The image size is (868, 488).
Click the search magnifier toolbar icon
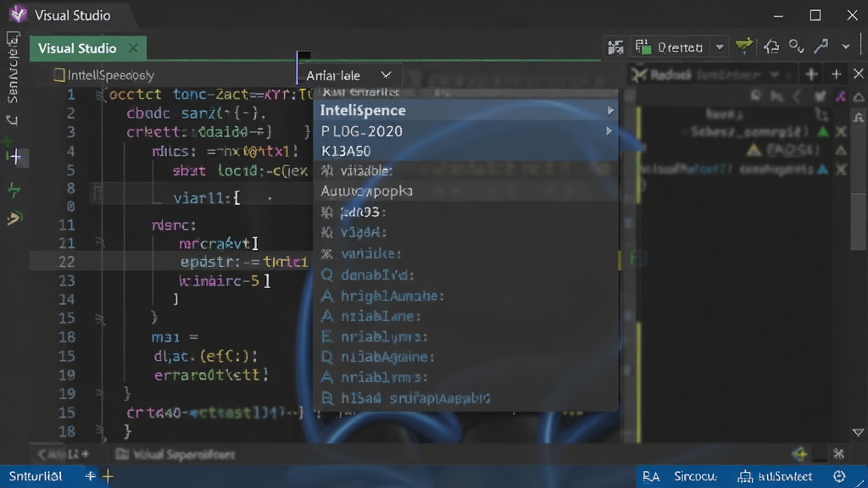click(x=796, y=47)
